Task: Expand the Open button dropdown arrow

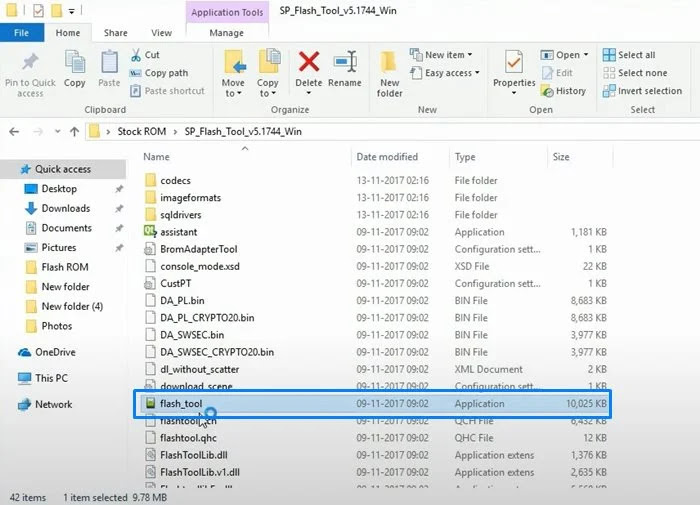Action: click(x=586, y=55)
